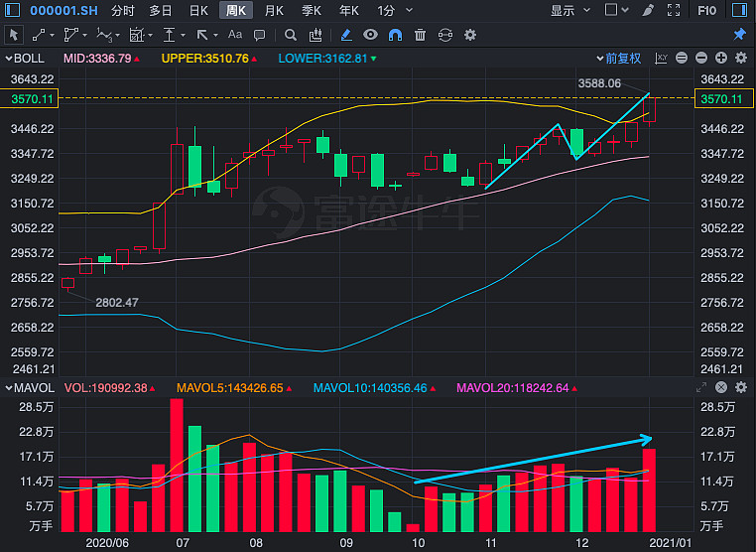Select the polygon shape drawing tool
The width and height of the screenshot is (756, 552).
point(70,35)
